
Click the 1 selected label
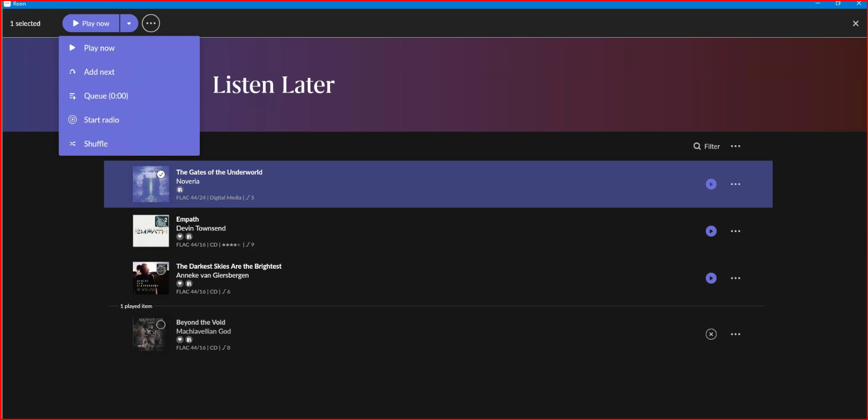click(x=25, y=23)
